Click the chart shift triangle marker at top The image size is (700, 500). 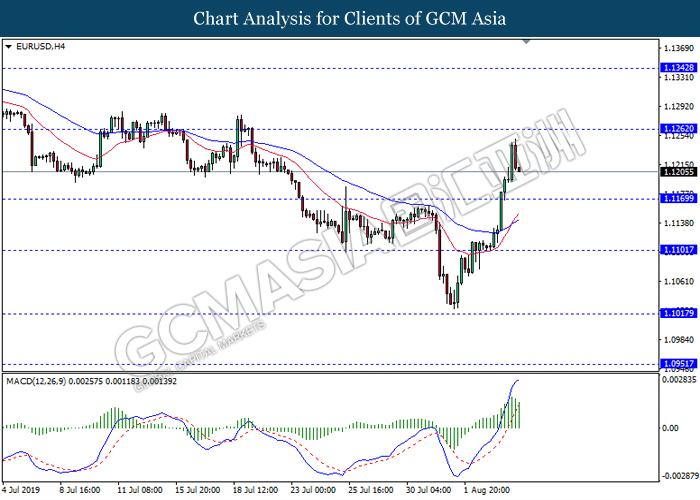point(526,42)
